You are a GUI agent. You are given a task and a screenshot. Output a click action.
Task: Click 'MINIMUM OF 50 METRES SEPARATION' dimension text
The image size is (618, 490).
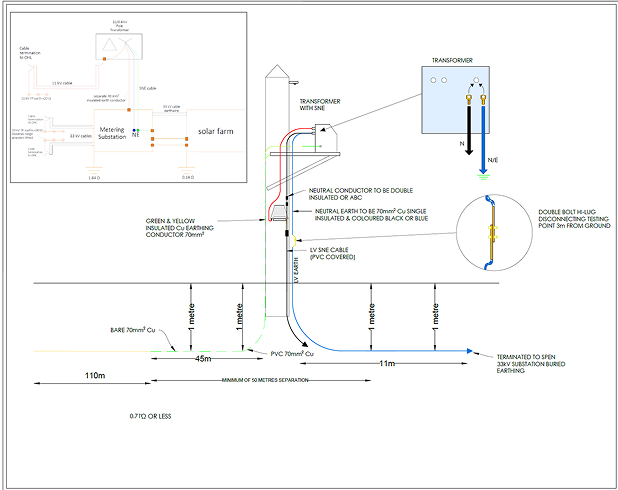click(x=265, y=380)
